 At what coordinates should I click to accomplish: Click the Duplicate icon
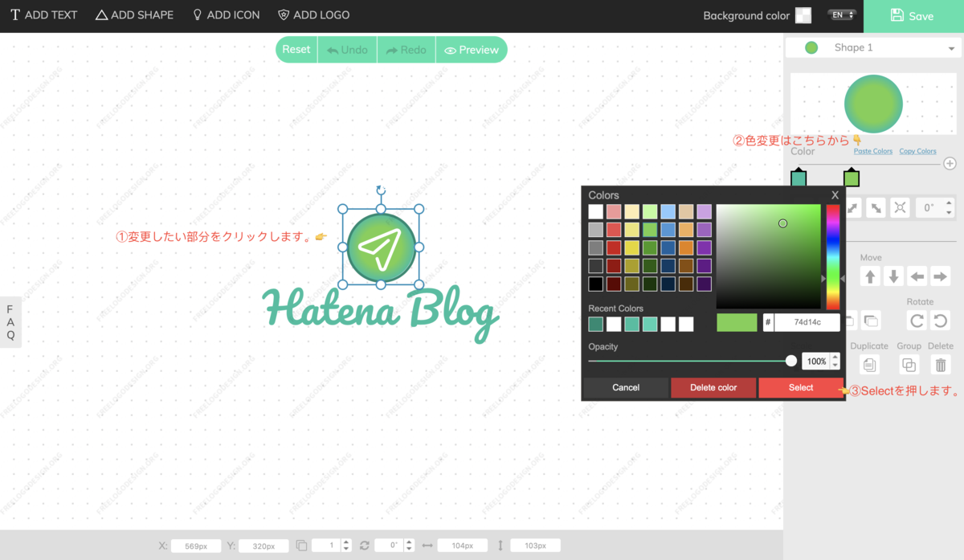(x=868, y=365)
